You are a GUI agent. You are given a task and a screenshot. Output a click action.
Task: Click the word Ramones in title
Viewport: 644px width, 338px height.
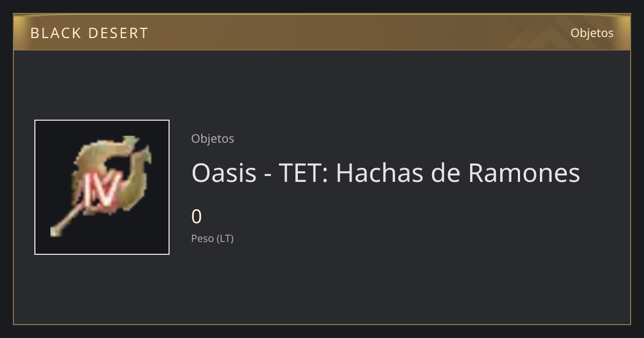pos(524,173)
